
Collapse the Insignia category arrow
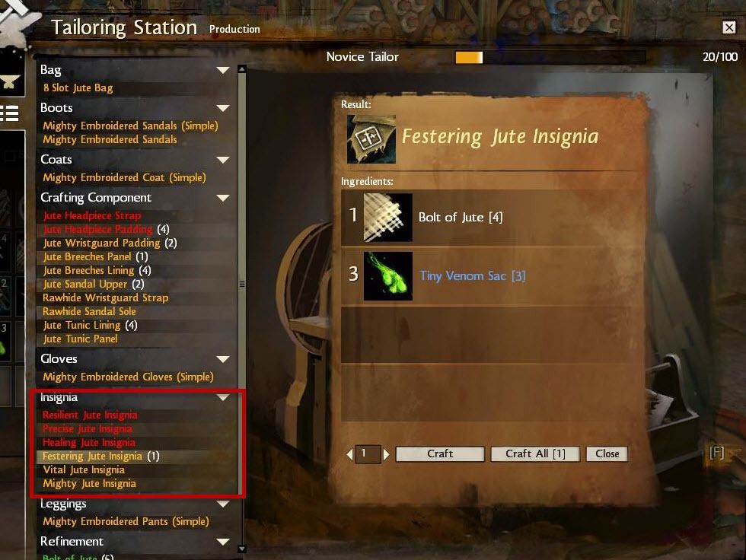[222, 397]
